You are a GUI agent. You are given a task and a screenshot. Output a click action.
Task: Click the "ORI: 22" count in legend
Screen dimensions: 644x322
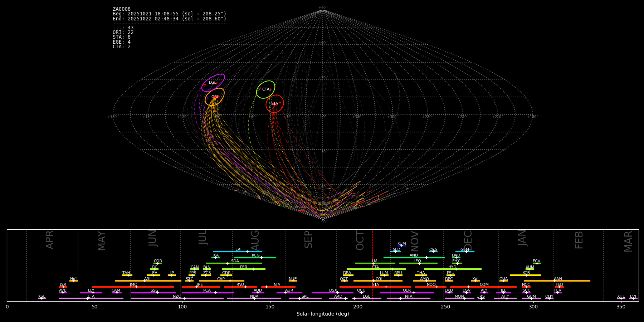tap(123, 33)
